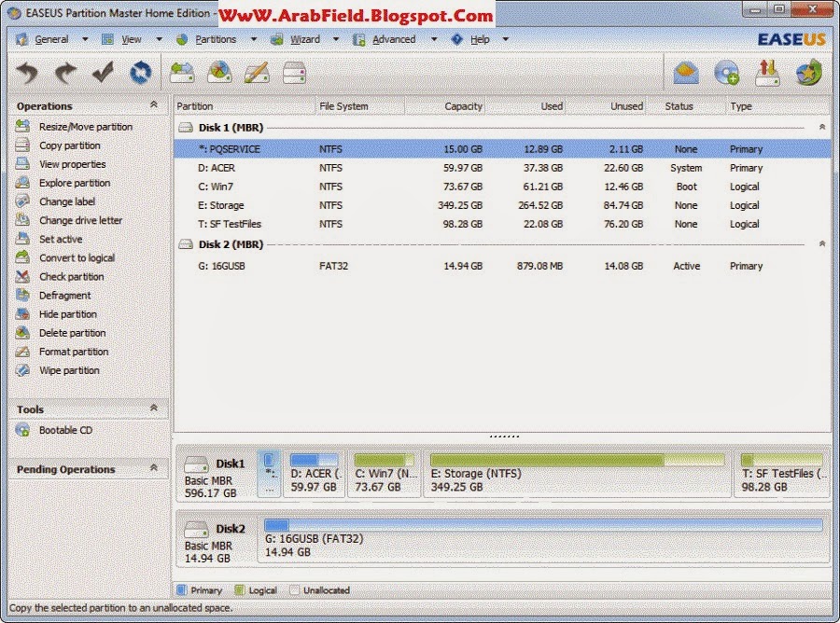Click Delete partition operation link
The height and width of the screenshot is (623, 840).
point(72,333)
